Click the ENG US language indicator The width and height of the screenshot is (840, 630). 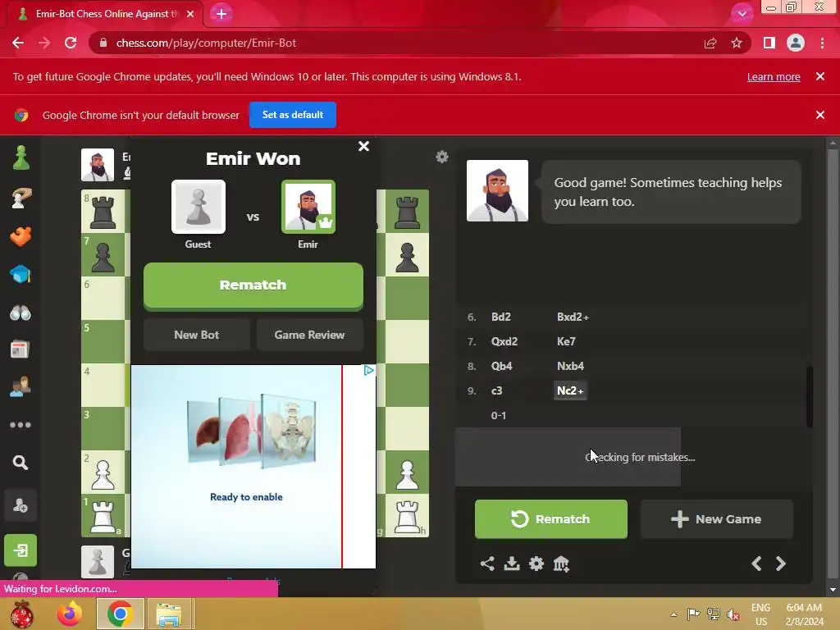760,614
